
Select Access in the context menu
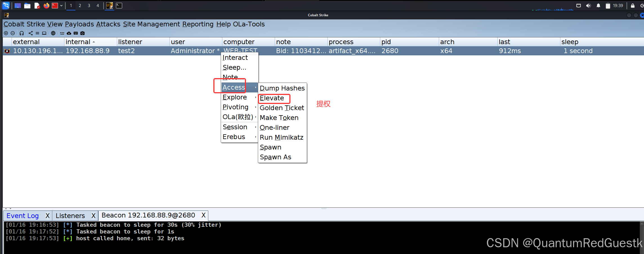point(240,87)
